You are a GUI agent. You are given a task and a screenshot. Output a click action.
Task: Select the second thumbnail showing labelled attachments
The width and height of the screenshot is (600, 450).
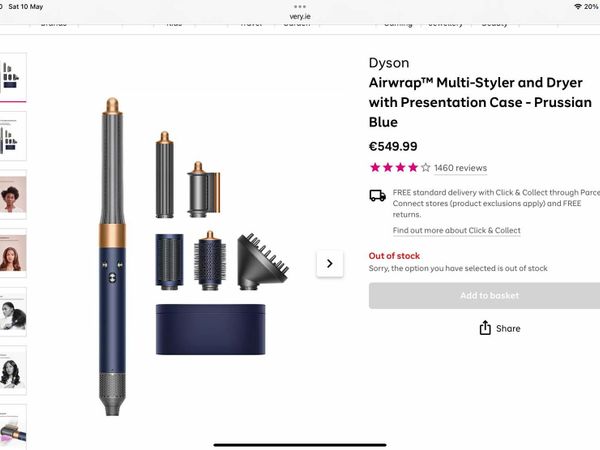(x=13, y=136)
